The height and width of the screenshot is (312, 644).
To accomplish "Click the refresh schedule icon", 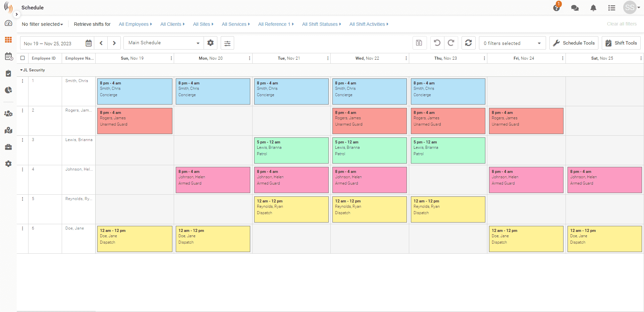I will point(468,43).
